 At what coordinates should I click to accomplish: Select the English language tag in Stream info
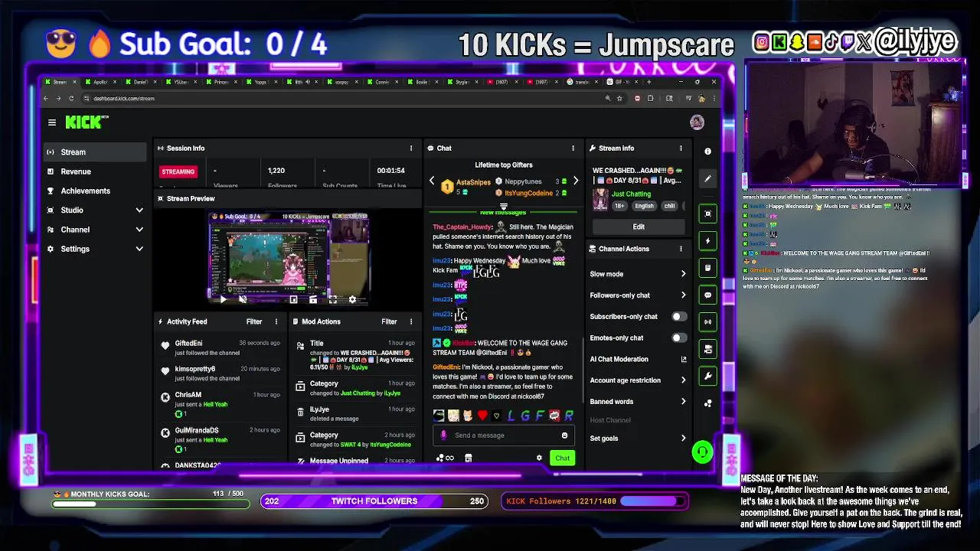644,206
